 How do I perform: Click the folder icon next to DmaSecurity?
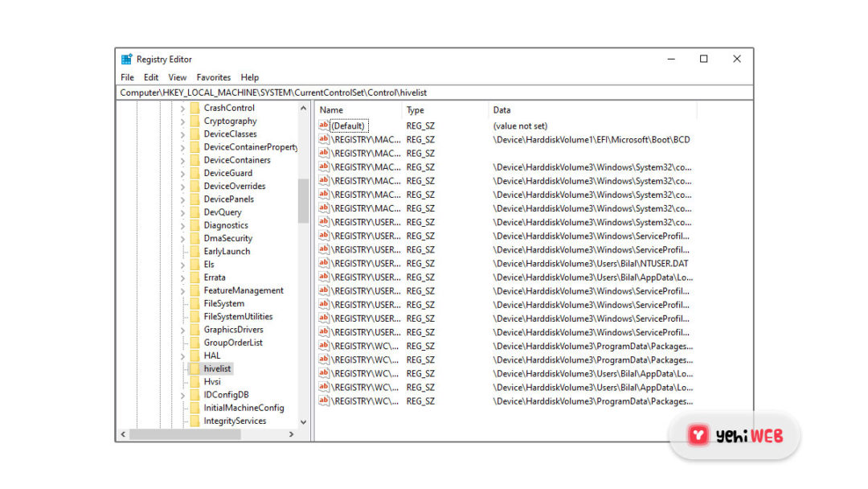pos(196,238)
